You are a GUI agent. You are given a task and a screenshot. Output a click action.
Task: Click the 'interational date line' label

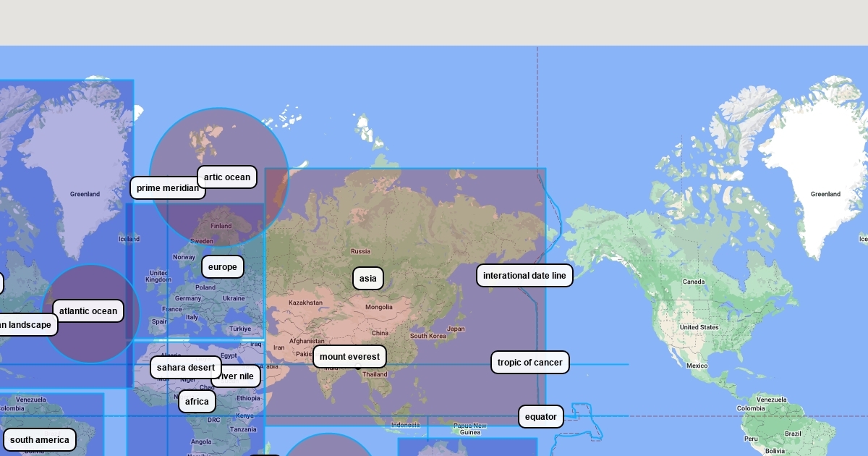point(524,276)
